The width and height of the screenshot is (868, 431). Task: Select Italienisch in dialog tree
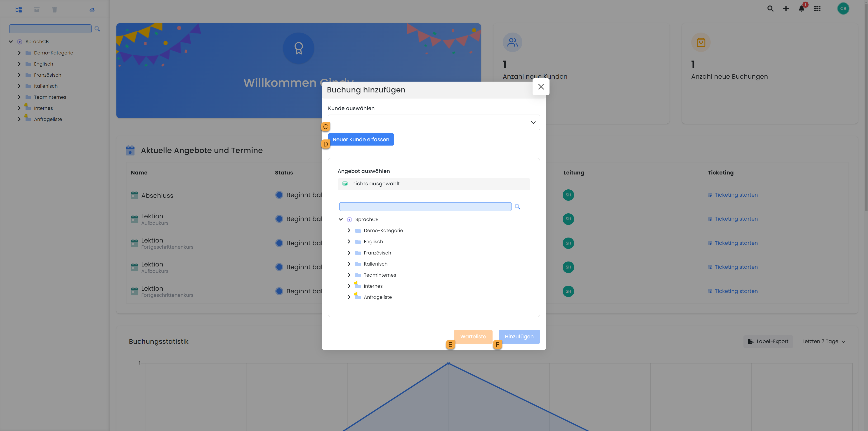pos(375,264)
